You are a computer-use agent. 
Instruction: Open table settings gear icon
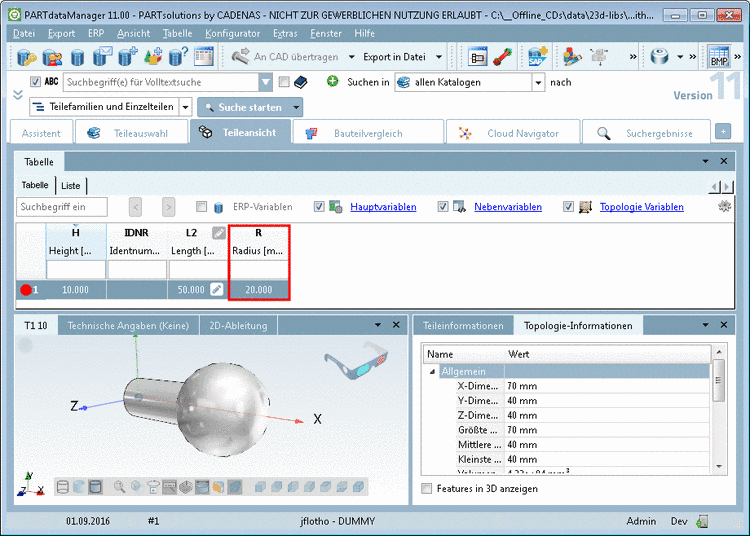(725, 206)
